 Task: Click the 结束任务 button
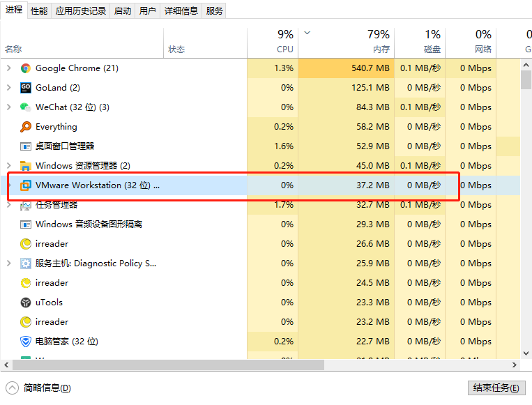pos(496,388)
